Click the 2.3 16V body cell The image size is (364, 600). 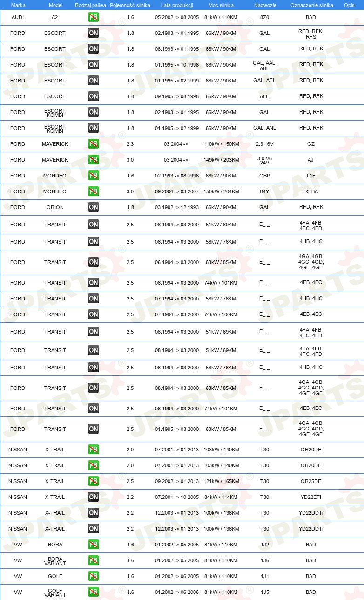(x=264, y=143)
